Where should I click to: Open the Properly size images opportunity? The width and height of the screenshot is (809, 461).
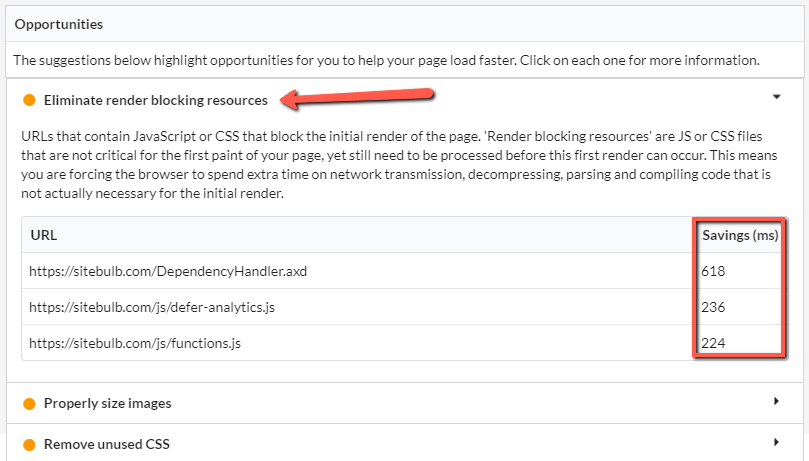(x=107, y=403)
